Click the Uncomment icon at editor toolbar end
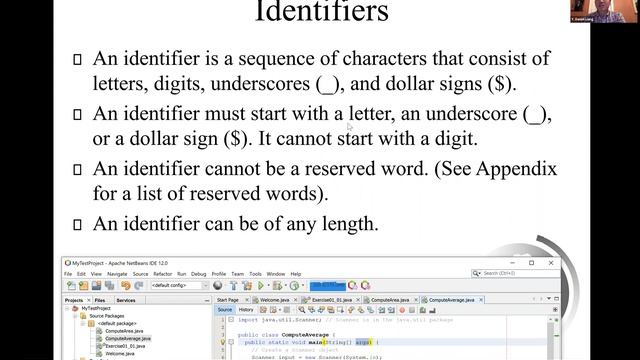 (432, 310)
